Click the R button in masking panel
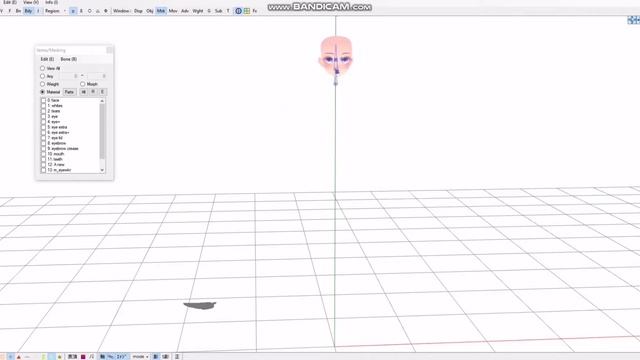The image size is (640, 360). (93, 92)
